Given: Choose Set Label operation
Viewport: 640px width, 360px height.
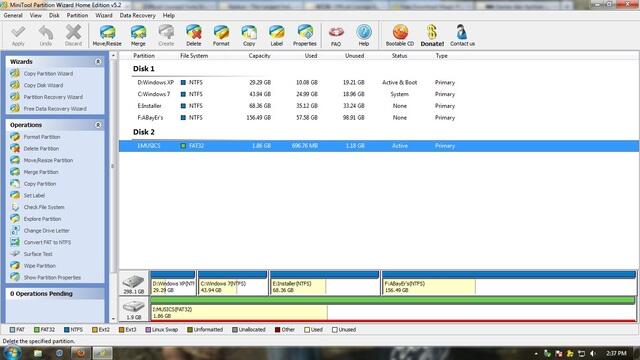Looking at the screenshot, I should (34, 196).
